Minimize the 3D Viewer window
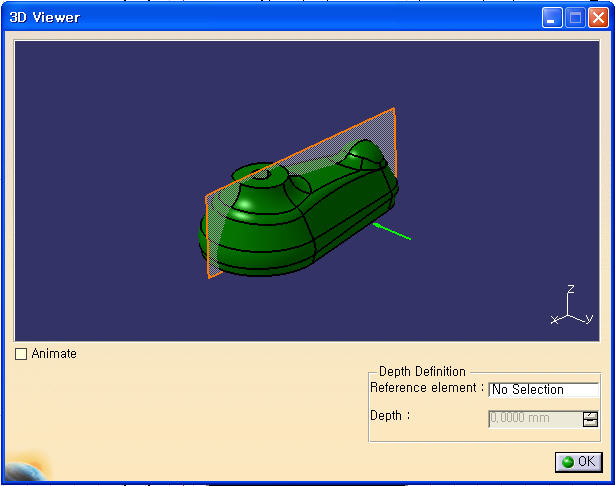615x486 pixels. point(553,17)
